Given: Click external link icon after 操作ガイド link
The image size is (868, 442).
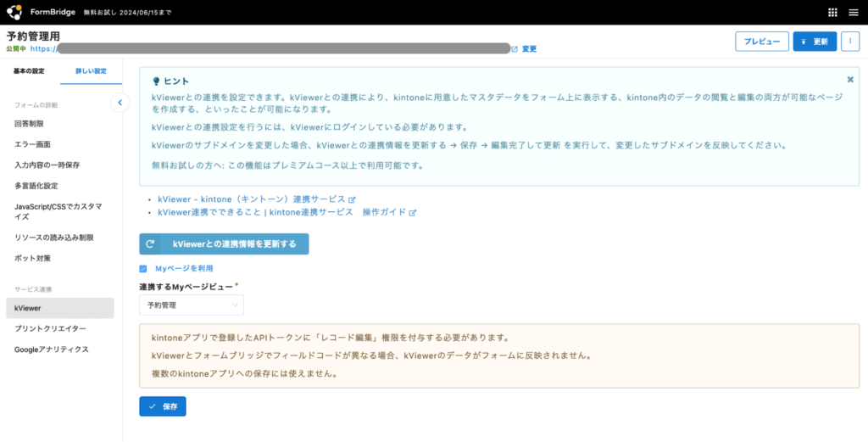Looking at the screenshot, I should tap(412, 213).
